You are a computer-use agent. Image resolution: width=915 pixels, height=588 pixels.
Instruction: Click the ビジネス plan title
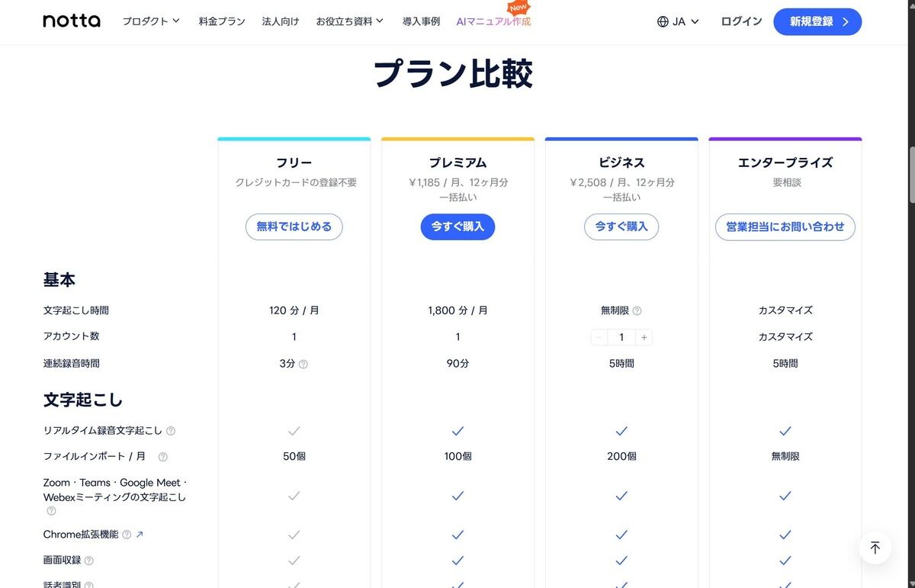(x=621, y=162)
